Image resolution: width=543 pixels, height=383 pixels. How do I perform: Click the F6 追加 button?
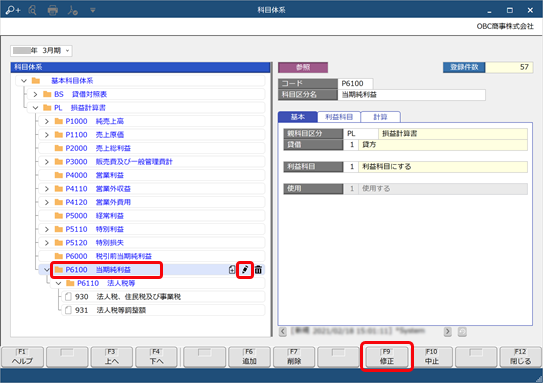249,357
